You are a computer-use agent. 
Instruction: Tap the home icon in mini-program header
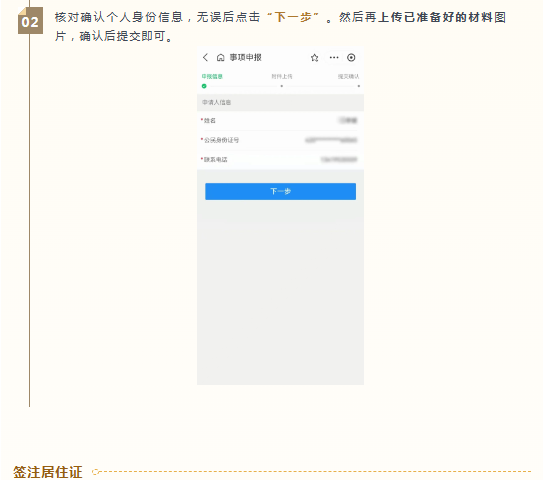coord(220,58)
